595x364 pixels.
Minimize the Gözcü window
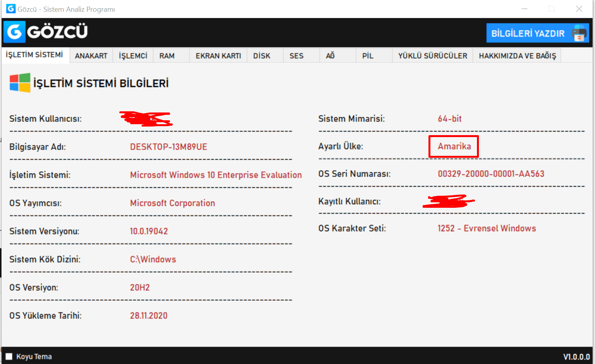524,9
